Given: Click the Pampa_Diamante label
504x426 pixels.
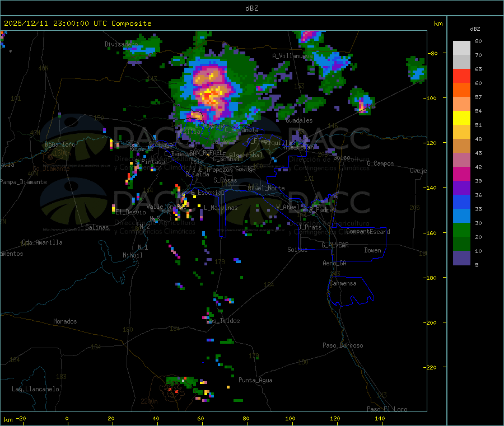Looking at the screenshot, I should (24, 182).
